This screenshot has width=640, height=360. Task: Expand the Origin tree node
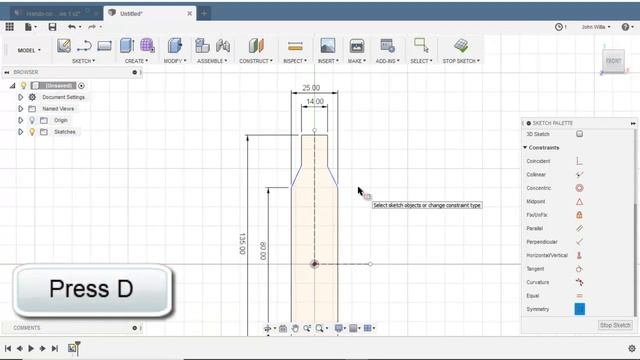(20, 120)
